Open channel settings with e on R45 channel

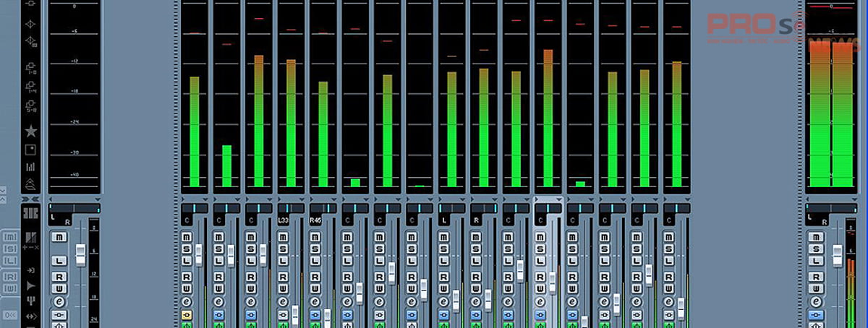click(315, 301)
